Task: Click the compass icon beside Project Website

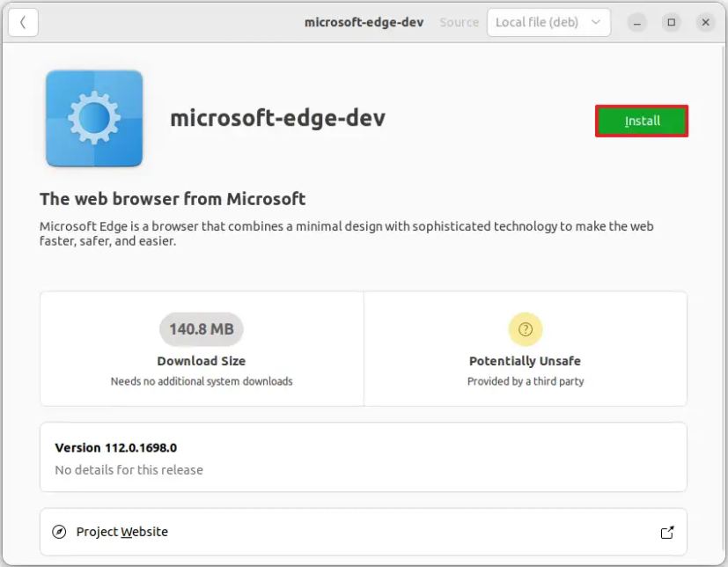Action: coord(59,532)
